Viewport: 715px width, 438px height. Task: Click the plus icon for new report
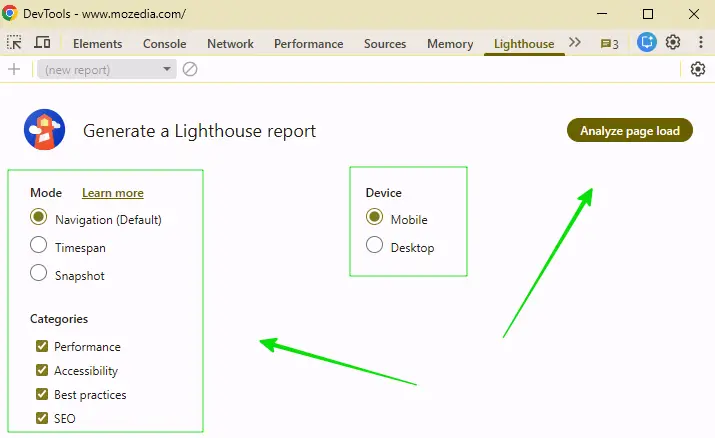pyautogui.click(x=14, y=69)
